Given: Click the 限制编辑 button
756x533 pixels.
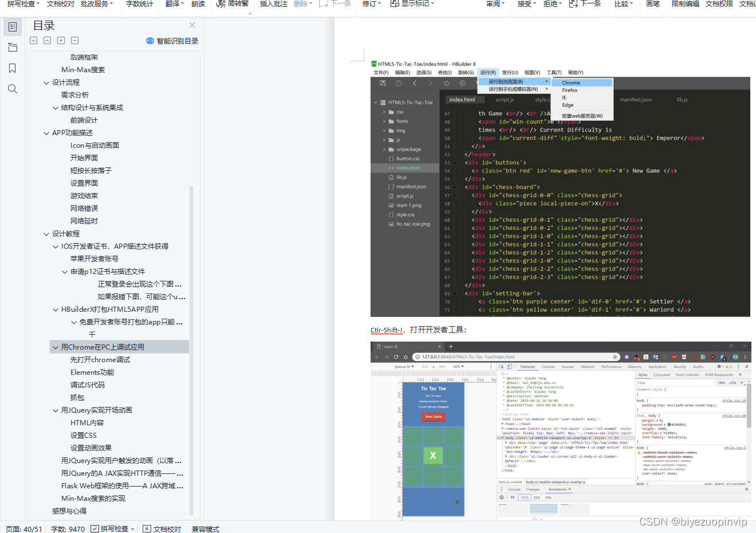Looking at the screenshot, I should coord(686,3).
